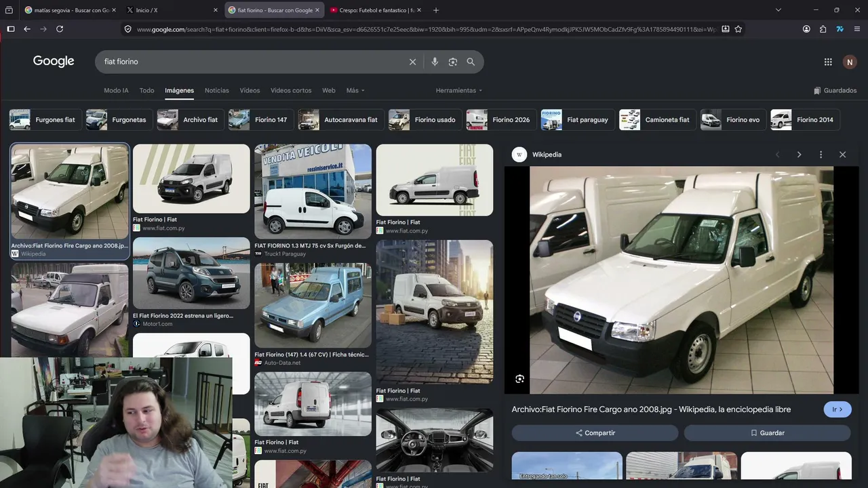Open the Todo results tab

click(146, 90)
